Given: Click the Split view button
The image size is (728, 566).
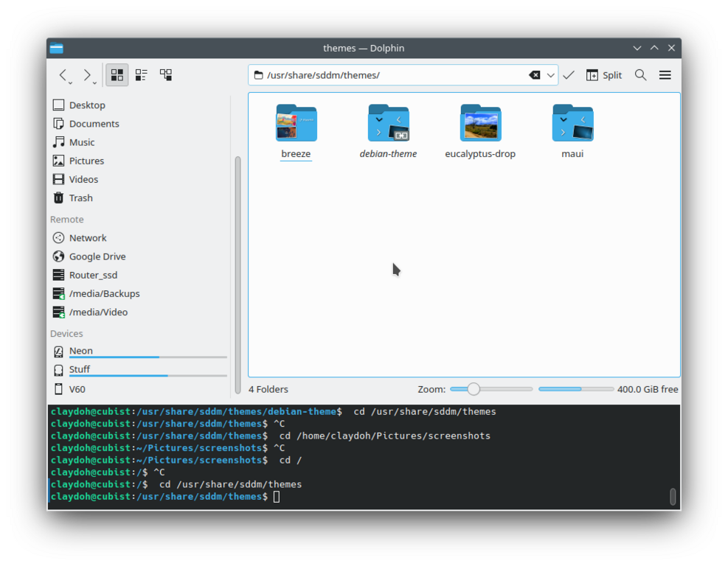Looking at the screenshot, I should click(x=604, y=75).
